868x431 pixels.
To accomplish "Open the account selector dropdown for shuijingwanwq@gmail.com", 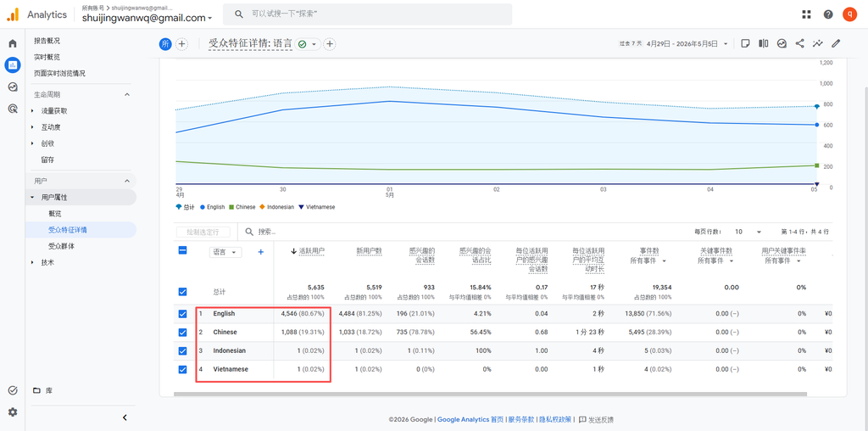I will [x=147, y=18].
